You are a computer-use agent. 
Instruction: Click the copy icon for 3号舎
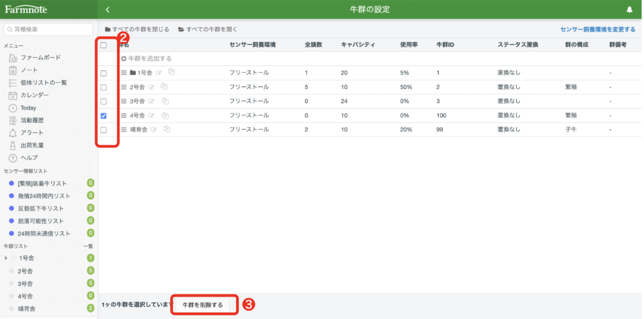165,101
